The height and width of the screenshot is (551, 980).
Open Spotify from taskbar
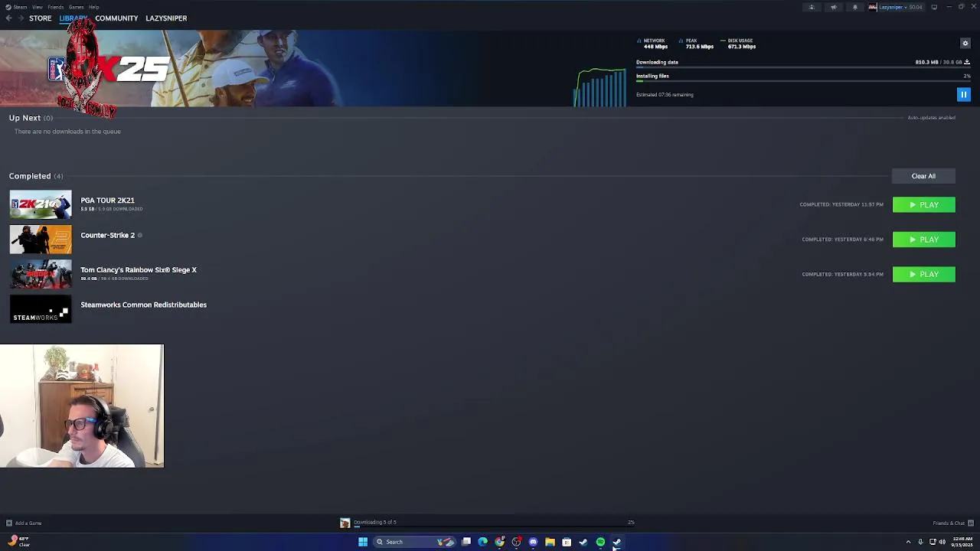pyautogui.click(x=600, y=542)
